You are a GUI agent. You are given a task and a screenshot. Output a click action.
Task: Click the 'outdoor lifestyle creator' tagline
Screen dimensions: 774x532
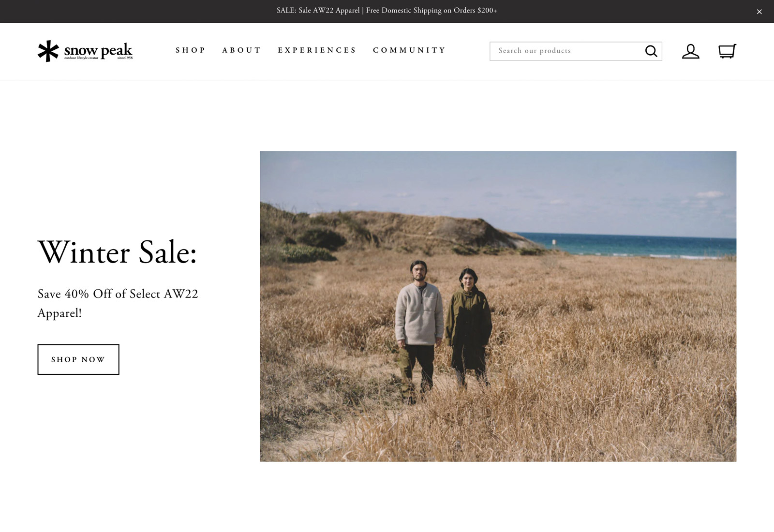tap(81, 58)
